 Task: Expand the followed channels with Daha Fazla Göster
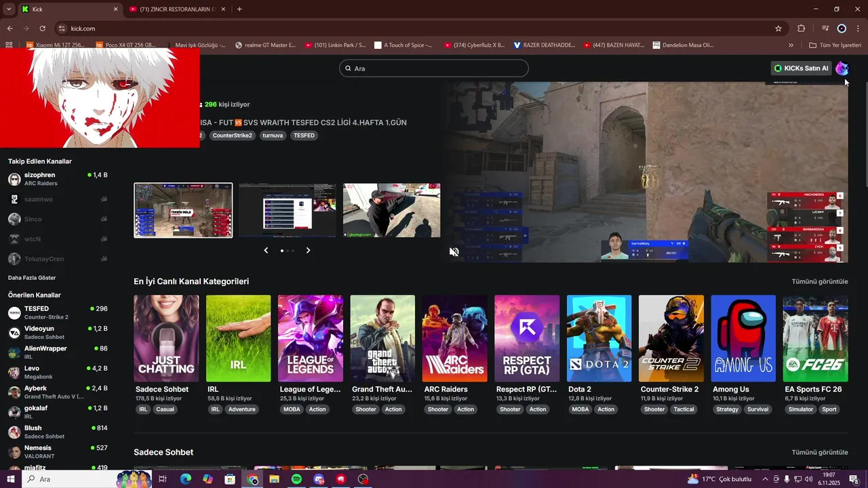point(32,278)
